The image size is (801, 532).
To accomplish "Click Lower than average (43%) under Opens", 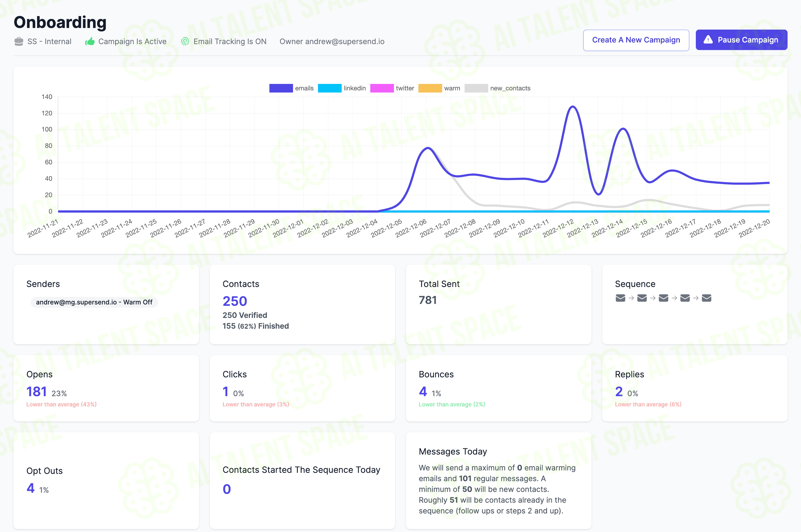I will click(61, 405).
